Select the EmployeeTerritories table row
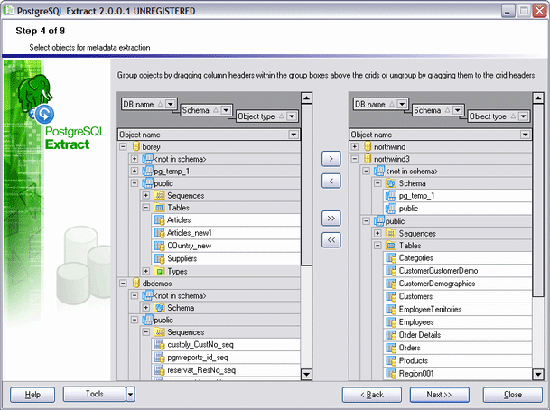Screen dimensions: 550x410 [458, 309]
